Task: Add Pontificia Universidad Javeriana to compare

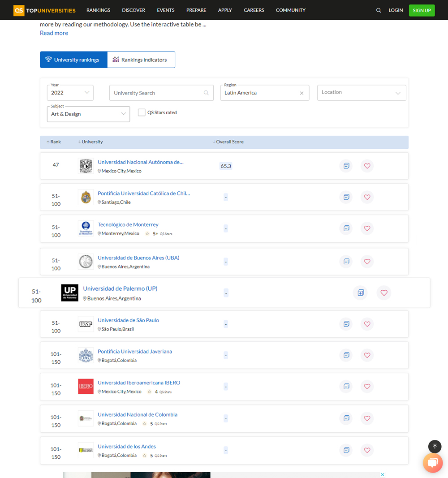Action: tap(346, 355)
